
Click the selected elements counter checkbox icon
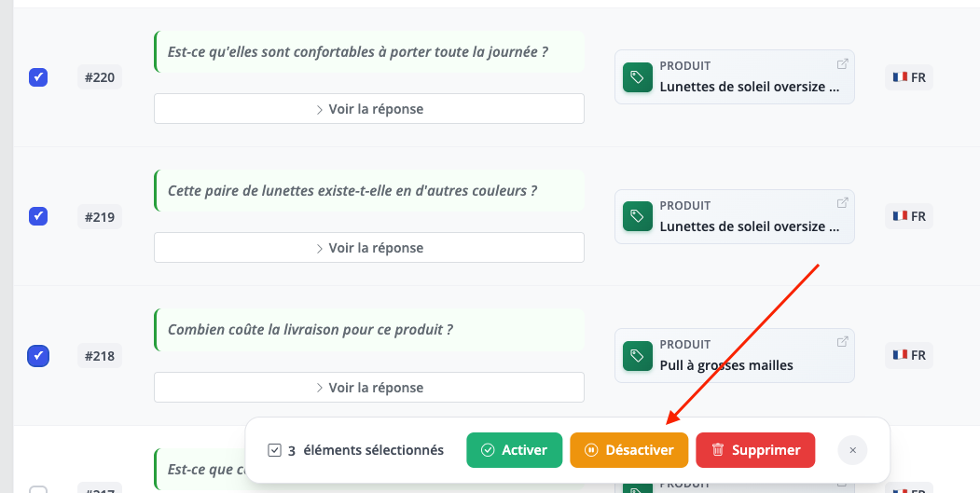[x=274, y=450]
